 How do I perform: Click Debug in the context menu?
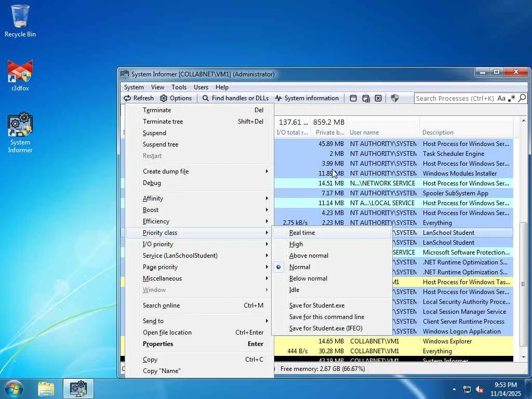tap(199, 183)
